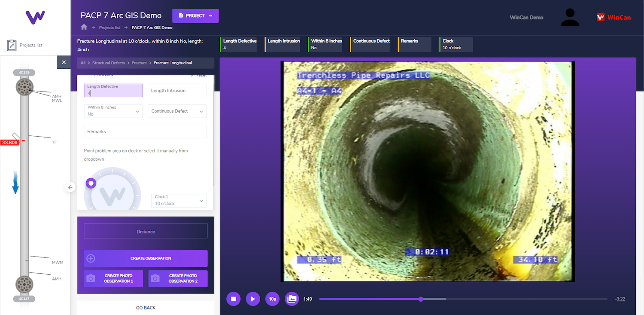
Task: Open the image gallery icon
Action: point(292,299)
